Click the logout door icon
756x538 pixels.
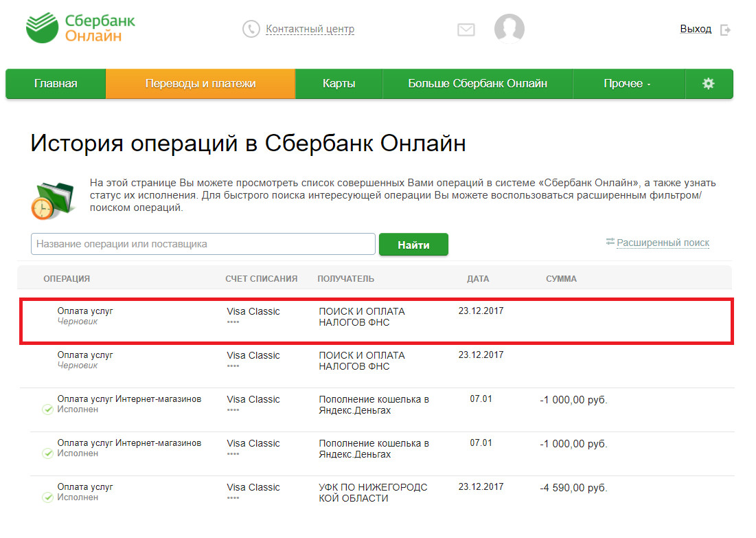click(x=725, y=30)
